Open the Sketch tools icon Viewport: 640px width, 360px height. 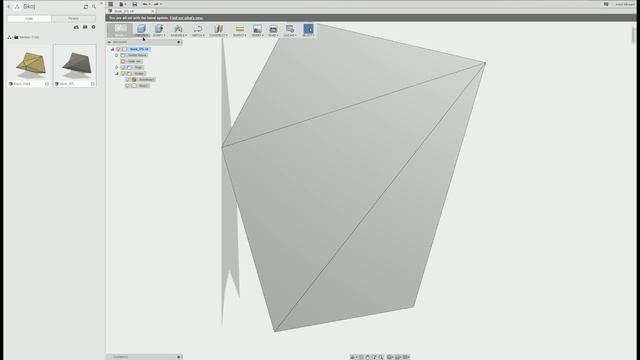tap(198, 29)
